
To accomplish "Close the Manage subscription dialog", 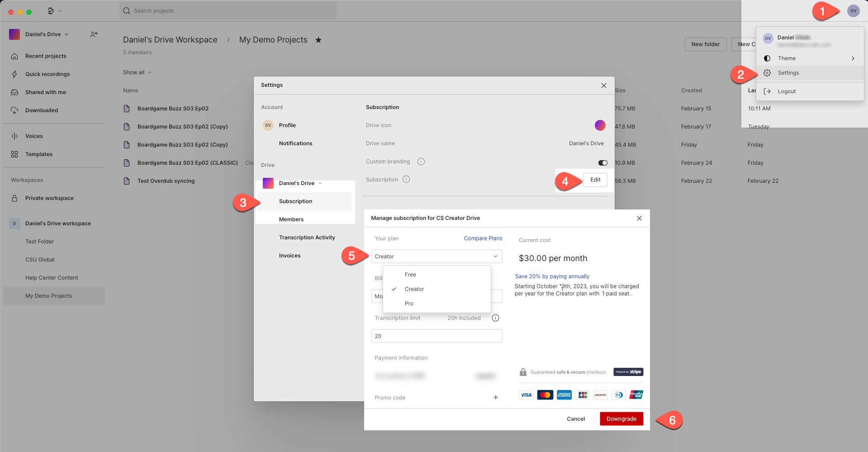I will tap(639, 218).
